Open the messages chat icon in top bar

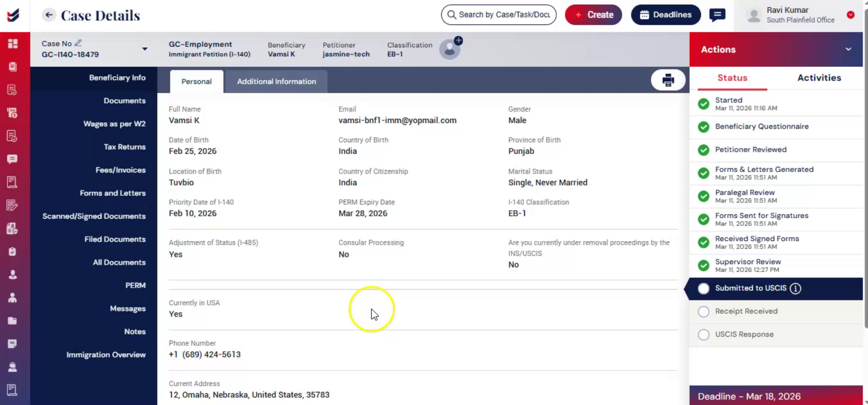tap(717, 15)
